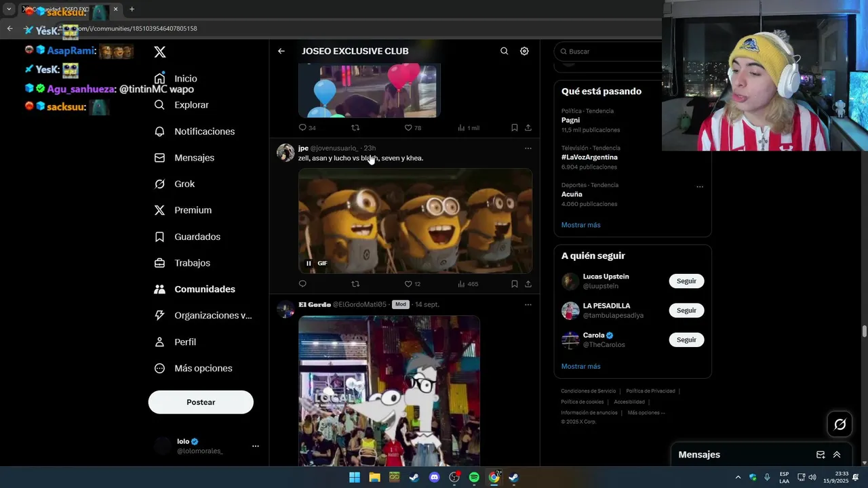Go back from JOSEO EXCLUSIVE CLUB
The height and width of the screenshot is (488, 868).
(281, 51)
